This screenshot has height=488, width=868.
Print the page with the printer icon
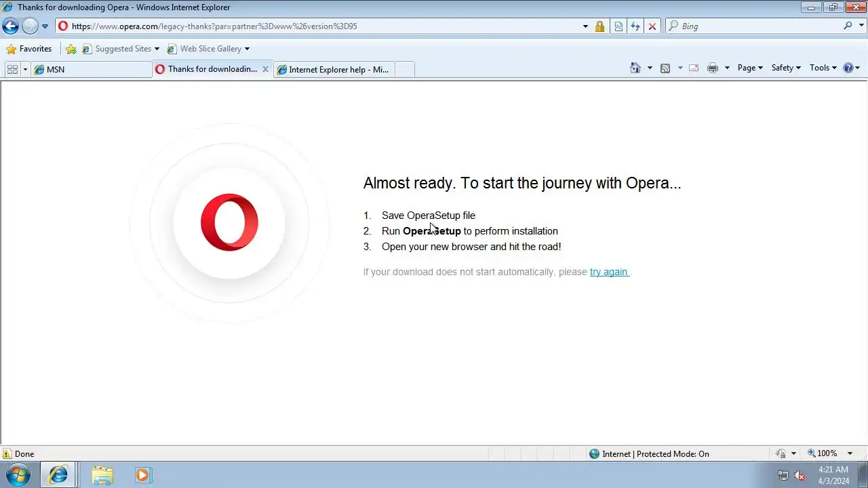[x=712, y=68]
